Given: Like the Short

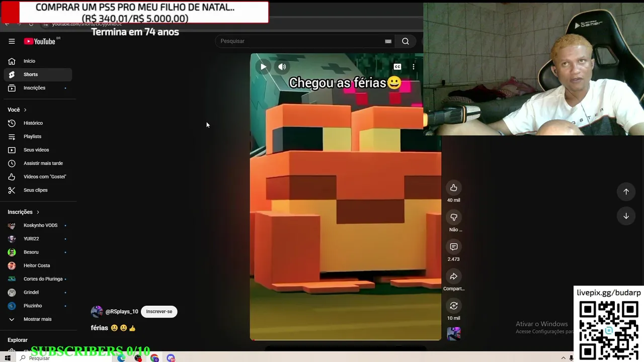Looking at the screenshot, I should tap(453, 188).
